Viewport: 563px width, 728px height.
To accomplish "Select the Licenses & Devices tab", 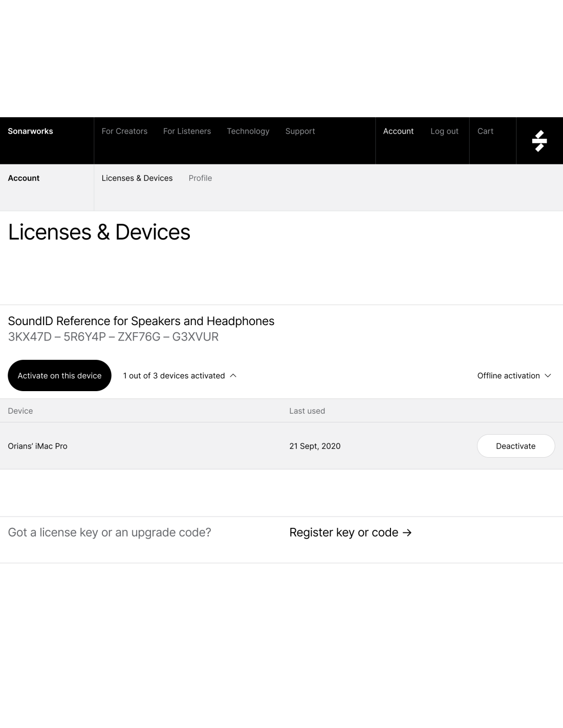I will pyautogui.click(x=137, y=178).
